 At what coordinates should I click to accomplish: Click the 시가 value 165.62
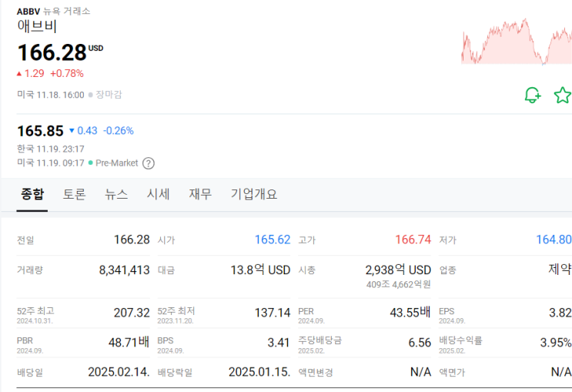click(x=273, y=240)
